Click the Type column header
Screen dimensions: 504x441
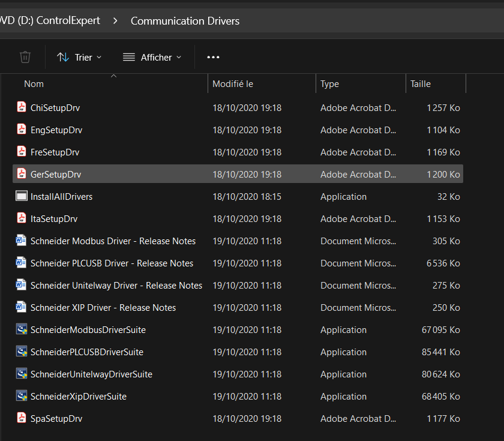click(x=329, y=84)
